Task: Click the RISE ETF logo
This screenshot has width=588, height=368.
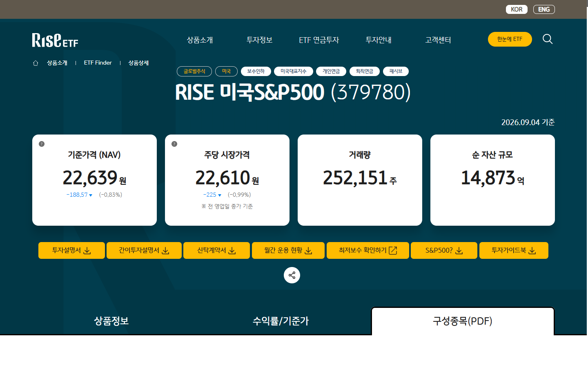Action: [x=55, y=40]
